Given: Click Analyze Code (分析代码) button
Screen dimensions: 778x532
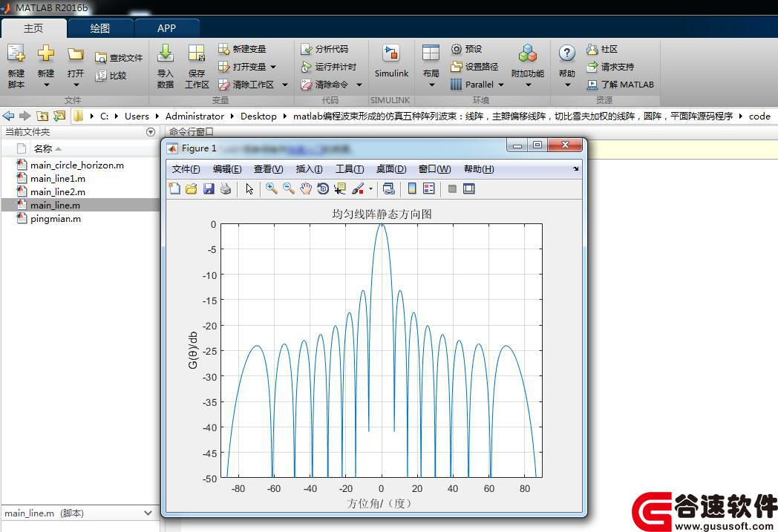Looking at the screenshot, I should coord(324,48).
